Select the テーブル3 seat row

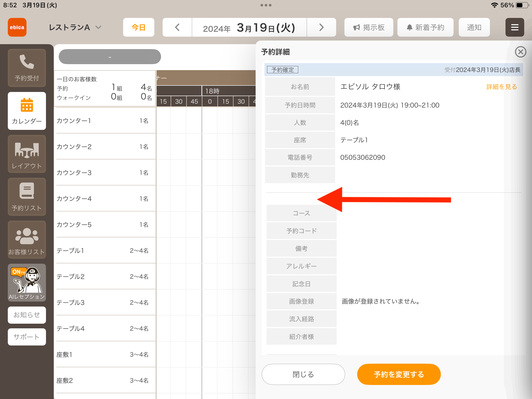coord(106,302)
